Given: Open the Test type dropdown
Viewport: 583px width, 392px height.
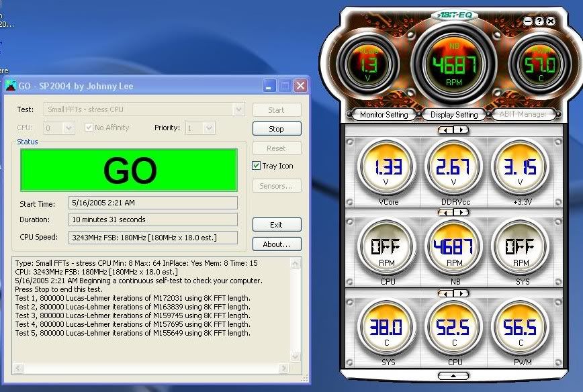Looking at the screenshot, I should point(238,109).
